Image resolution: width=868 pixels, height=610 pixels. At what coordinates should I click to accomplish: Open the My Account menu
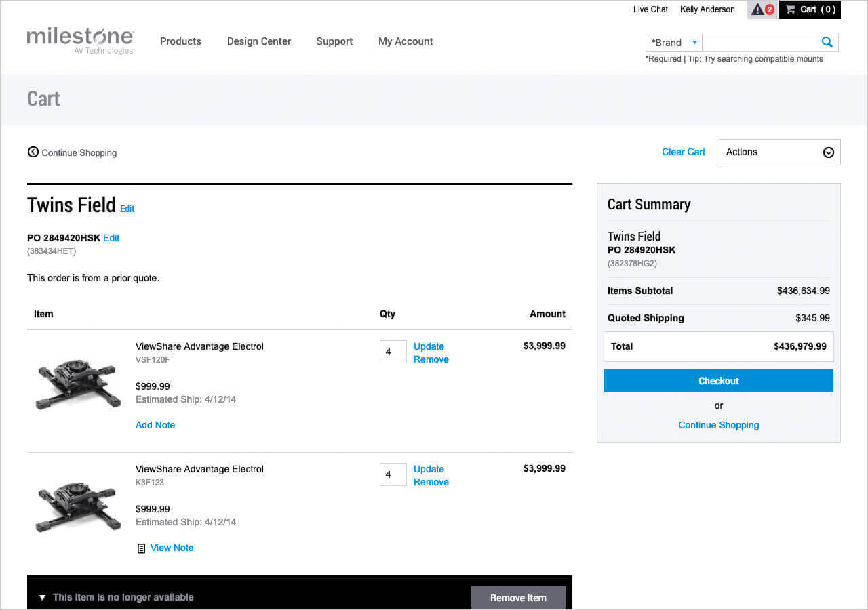406,41
